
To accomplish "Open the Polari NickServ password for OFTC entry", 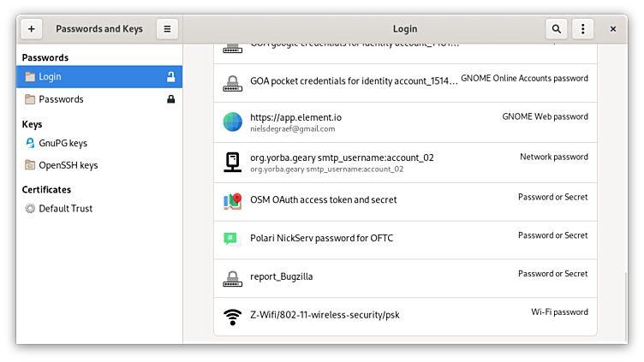I will point(405,240).
